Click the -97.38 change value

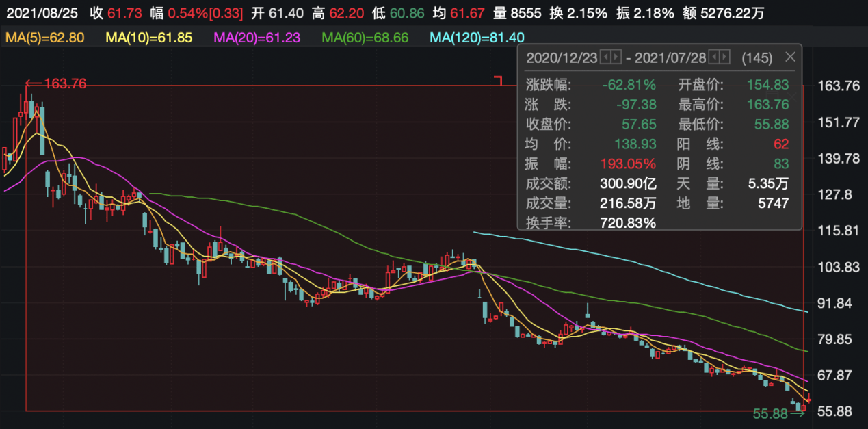(636, 105)
